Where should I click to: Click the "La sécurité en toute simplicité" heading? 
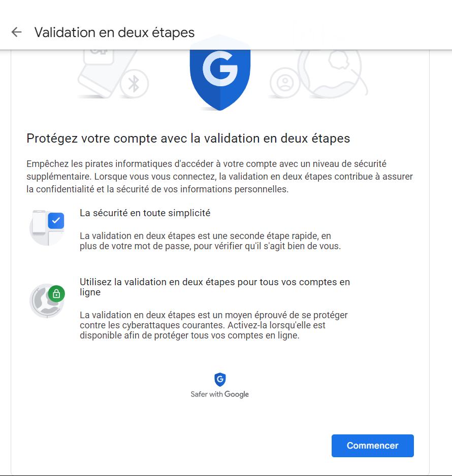[x=145, y=213]
